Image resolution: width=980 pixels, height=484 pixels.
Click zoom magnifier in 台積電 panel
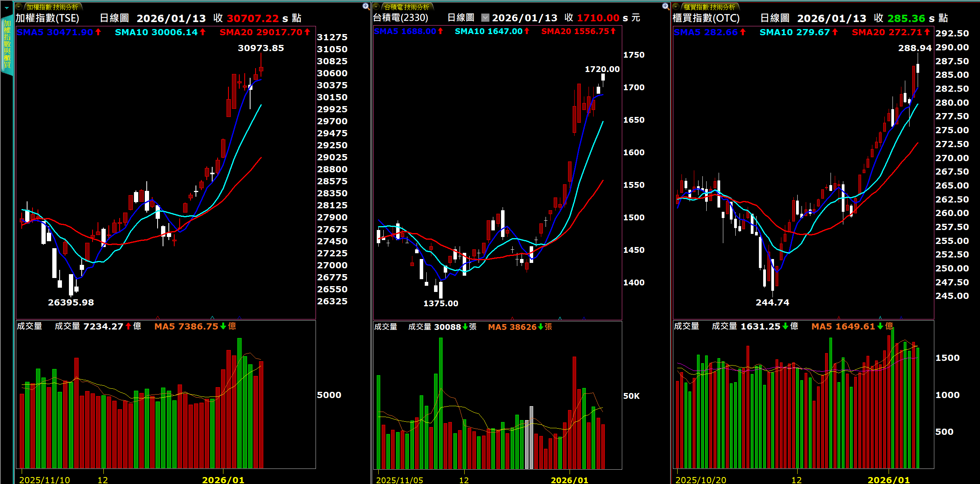click(x=666, y=6)
